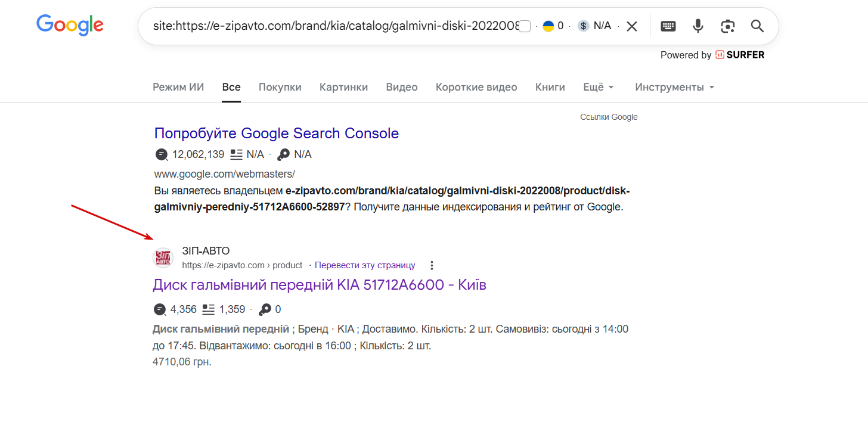The width and height of the screenshot is (868, 425).
Task: Click the ЗІП-АВТО site favicon
Action: pyautogui.click(x=163, y=258)
